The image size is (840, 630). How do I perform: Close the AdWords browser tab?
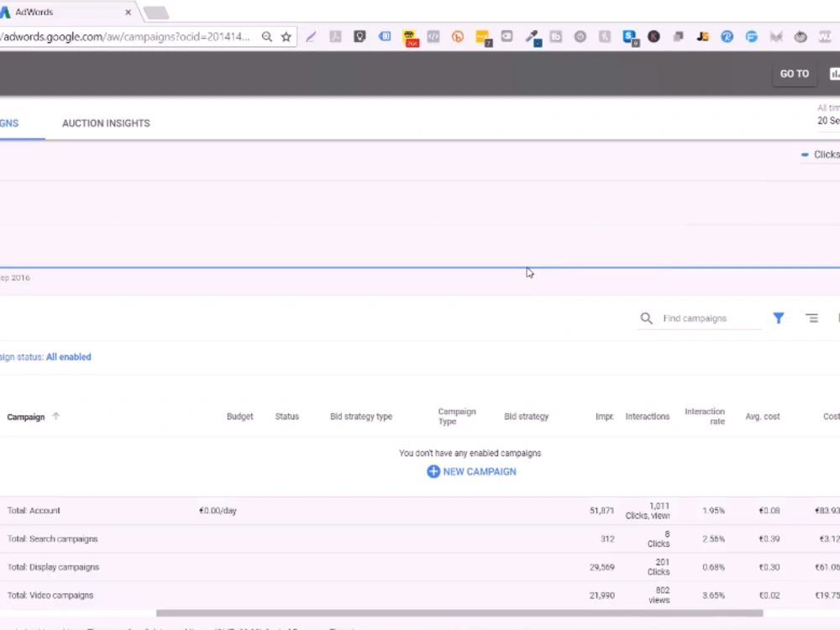tap(128, 12)
